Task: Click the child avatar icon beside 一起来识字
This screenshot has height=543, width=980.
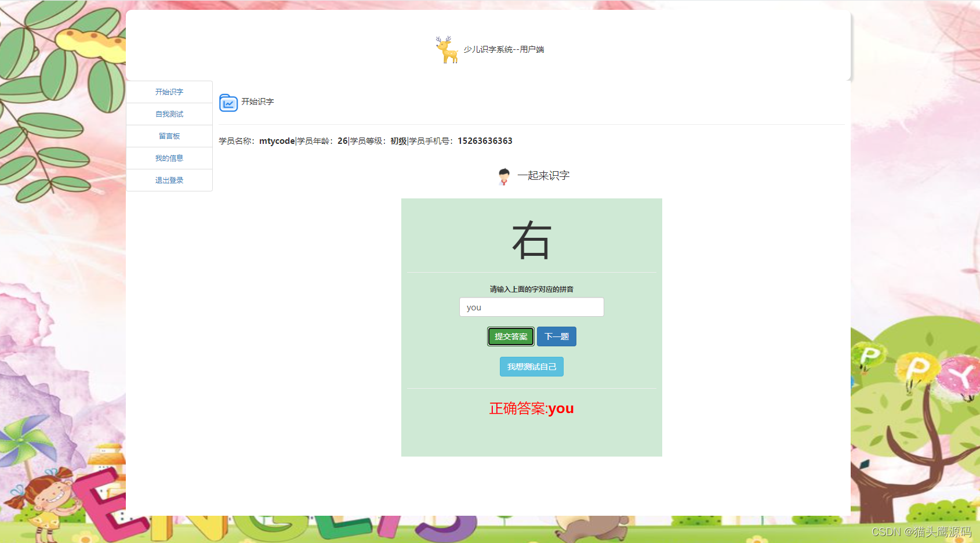Action: [x=504, y=176]
